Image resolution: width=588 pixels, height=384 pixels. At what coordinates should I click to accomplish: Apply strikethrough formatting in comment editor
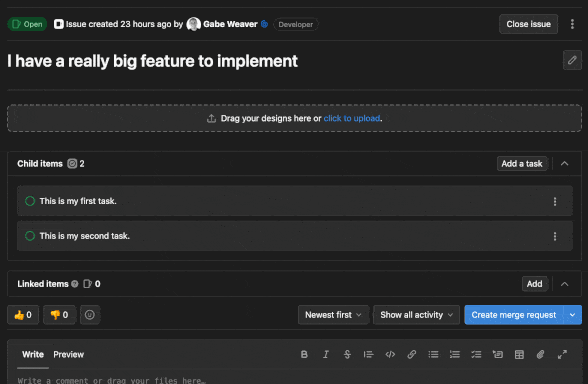pos(347,354)
